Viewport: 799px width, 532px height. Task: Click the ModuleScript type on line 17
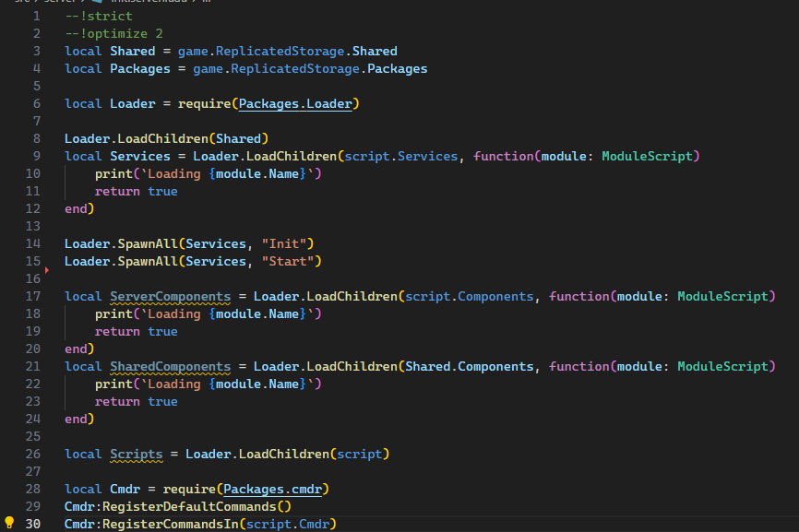click(722, 296)
